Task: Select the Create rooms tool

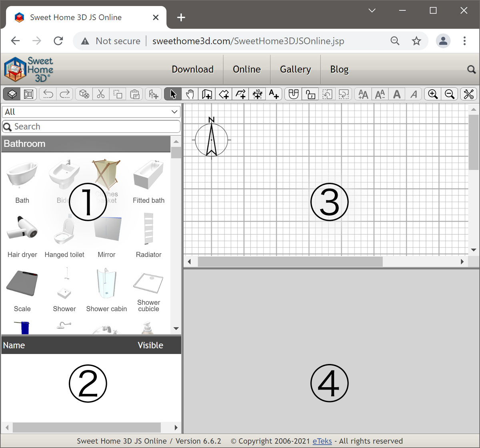Action: tap(224, 94)
